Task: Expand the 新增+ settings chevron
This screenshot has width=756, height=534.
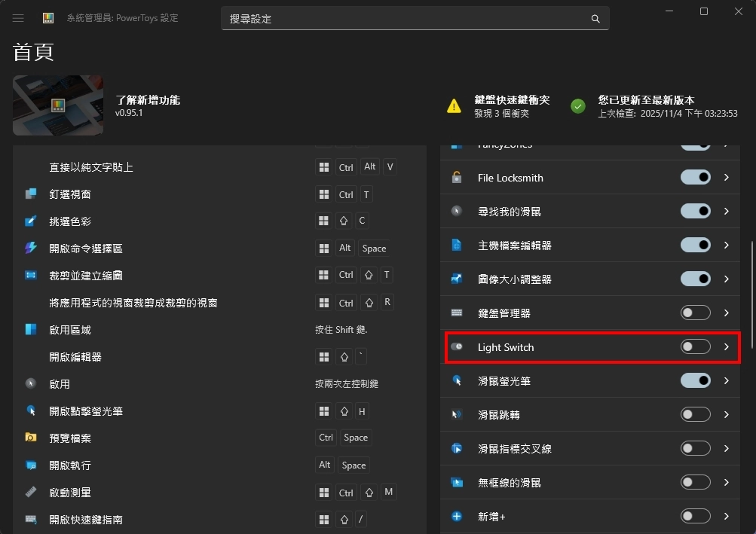Action: point(726,516)
